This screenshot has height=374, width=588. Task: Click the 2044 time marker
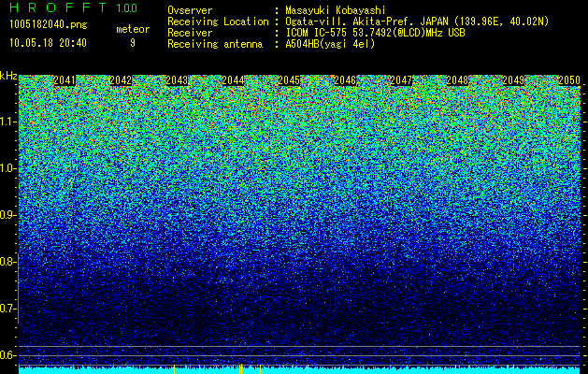click(233, 80)
